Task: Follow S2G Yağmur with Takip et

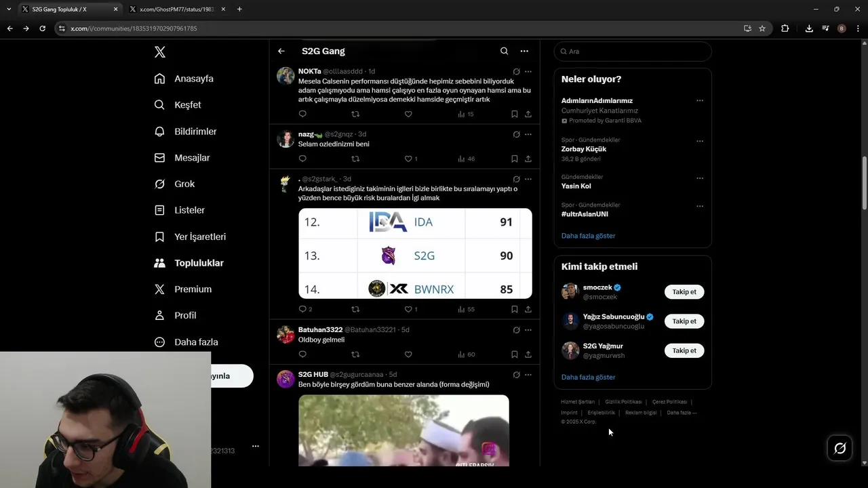Action: 684,350
